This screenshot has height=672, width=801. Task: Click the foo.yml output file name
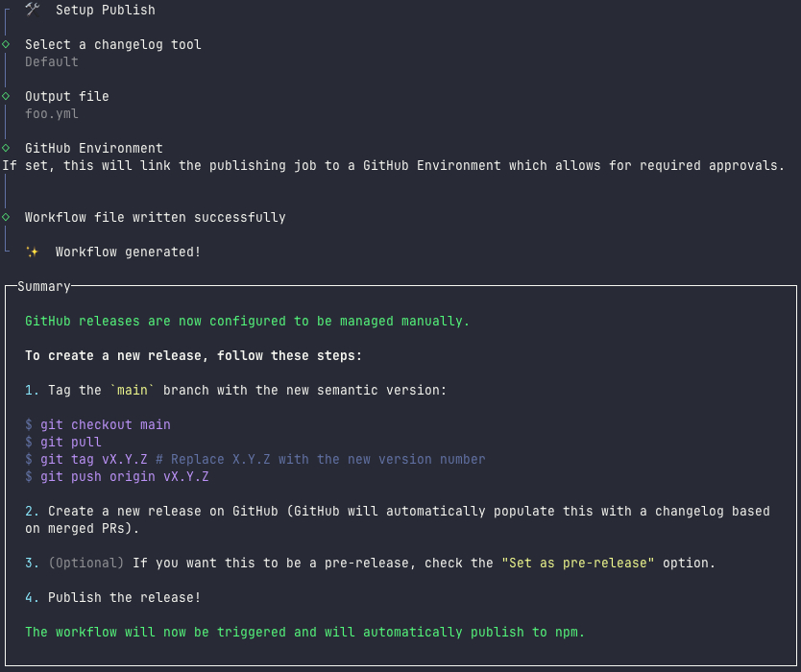click(x=52, y=113)
